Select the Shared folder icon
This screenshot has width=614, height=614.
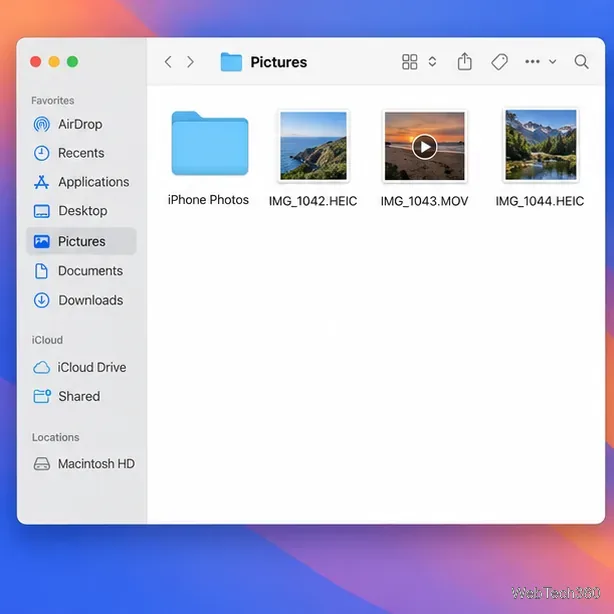42,396
